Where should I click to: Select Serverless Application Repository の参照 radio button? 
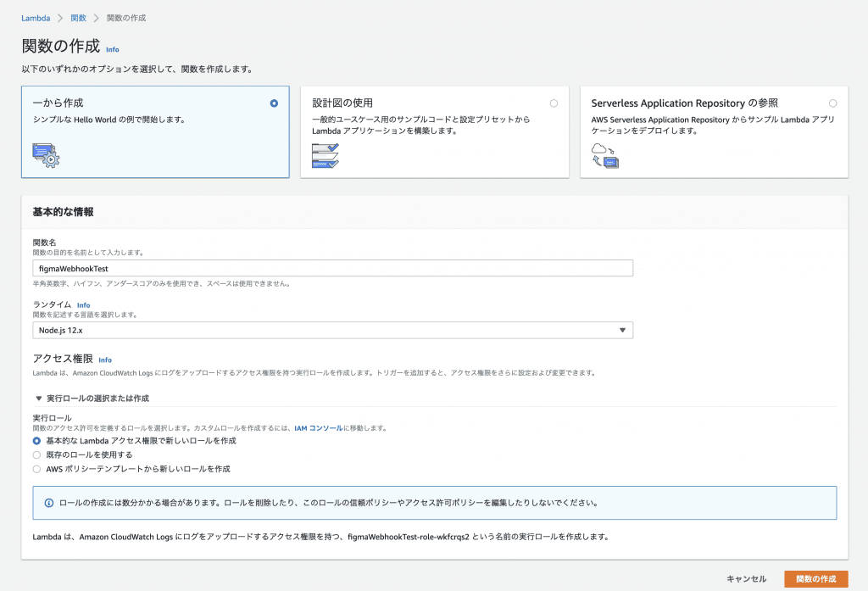point(832,103)
